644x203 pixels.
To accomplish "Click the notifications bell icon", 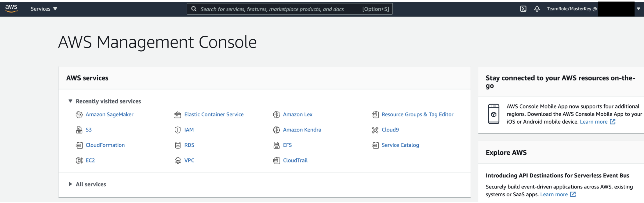I will pyautogui.click(x=537, y=9).
